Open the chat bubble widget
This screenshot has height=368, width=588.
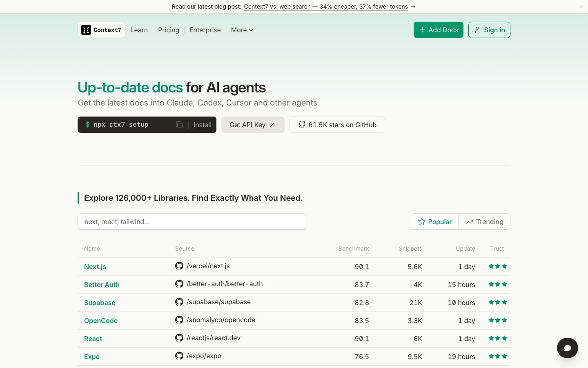coord(568,348)
